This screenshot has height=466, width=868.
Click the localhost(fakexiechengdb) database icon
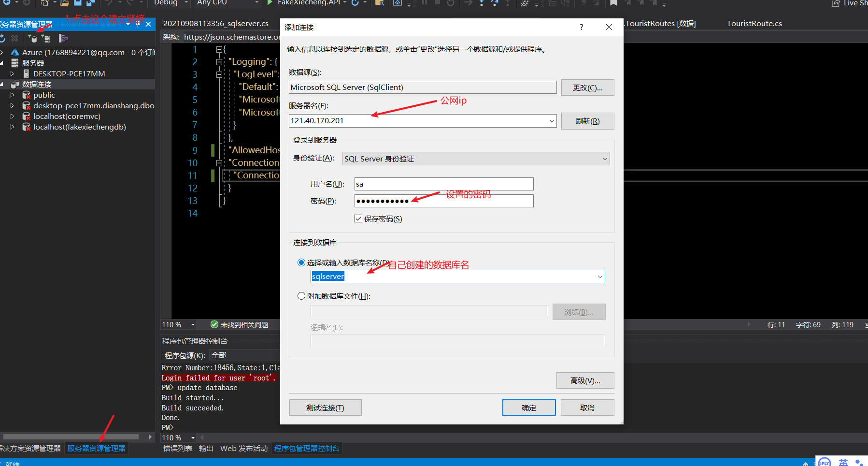(26, 127)
